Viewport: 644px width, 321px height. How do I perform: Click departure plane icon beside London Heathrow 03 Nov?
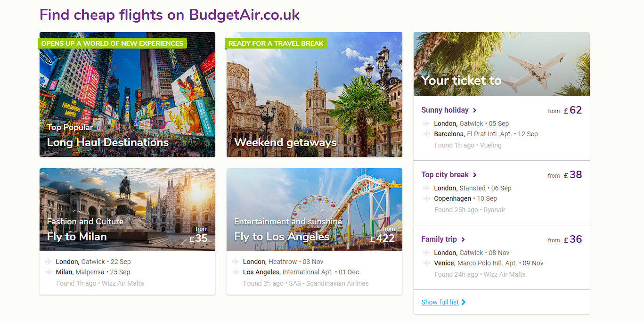pyautogui.click(x=236, y=262)
